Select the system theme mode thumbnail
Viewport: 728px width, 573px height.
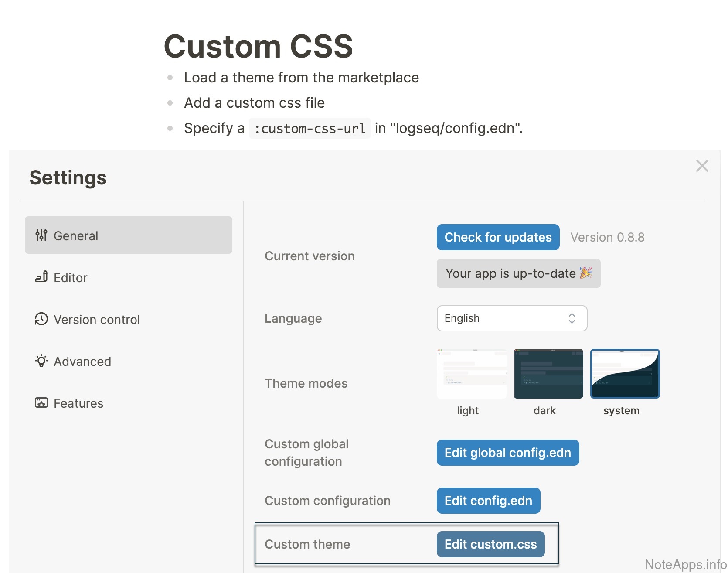(625, 374)
